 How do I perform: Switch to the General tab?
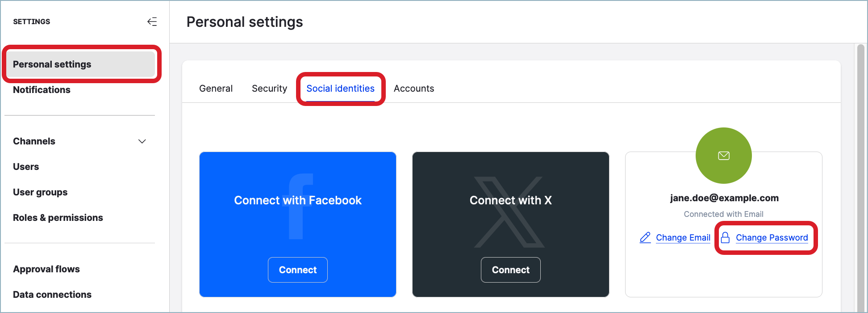coord(216,88)
